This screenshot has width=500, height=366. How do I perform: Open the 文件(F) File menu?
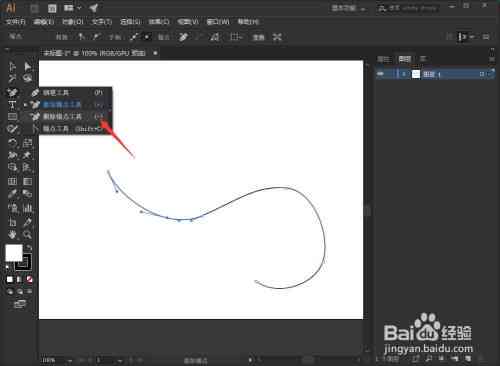[x=16, y=22]
